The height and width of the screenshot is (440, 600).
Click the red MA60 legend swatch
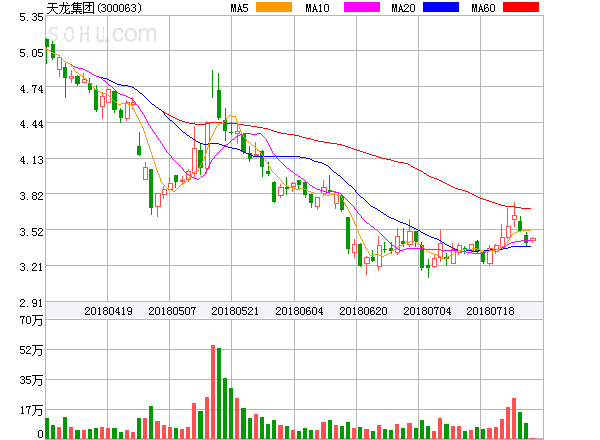tap(521, 7)
